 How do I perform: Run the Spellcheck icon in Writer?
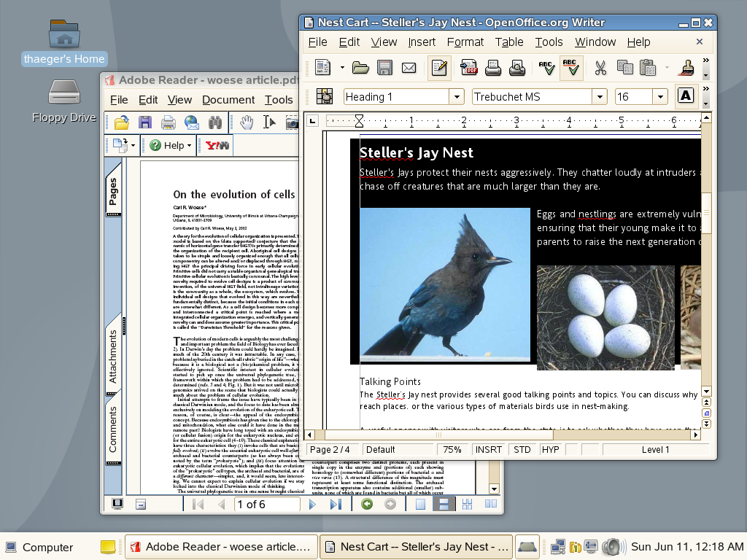pos(546,68)
